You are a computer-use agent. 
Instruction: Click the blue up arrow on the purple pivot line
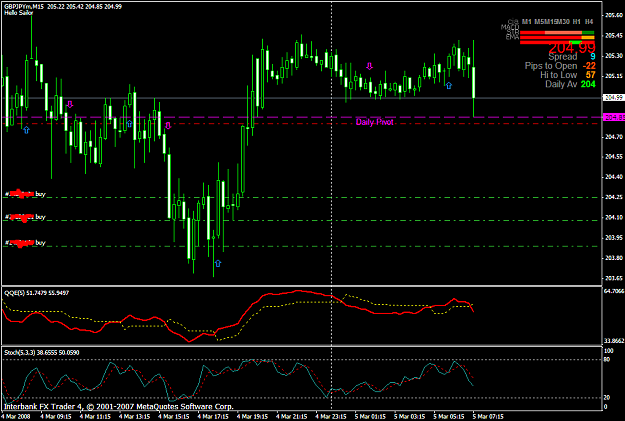(130, 124)
